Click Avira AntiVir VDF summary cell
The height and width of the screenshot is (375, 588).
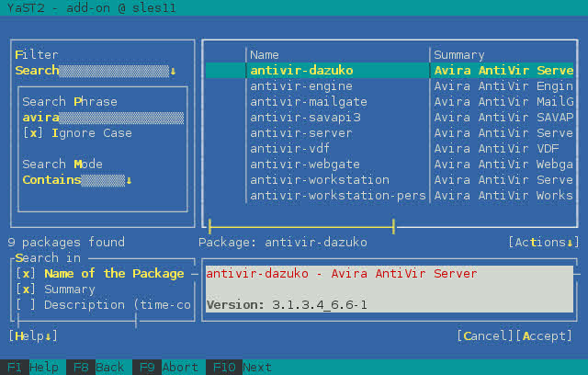pyautogui.click(x=496, y=149)
